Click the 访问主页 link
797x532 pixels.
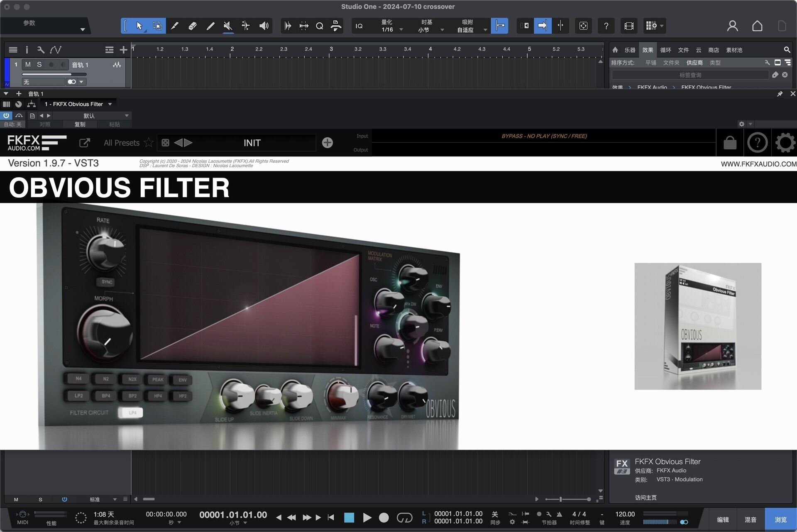645,498
